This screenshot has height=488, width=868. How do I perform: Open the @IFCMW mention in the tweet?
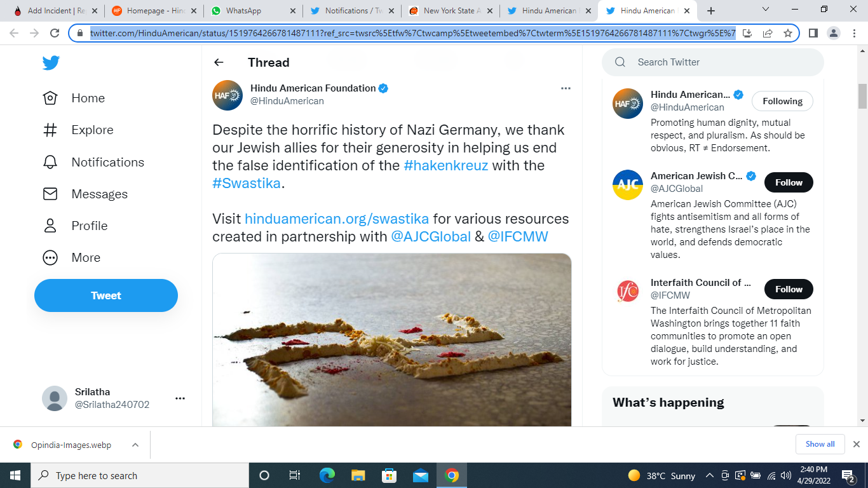point(518,236)
